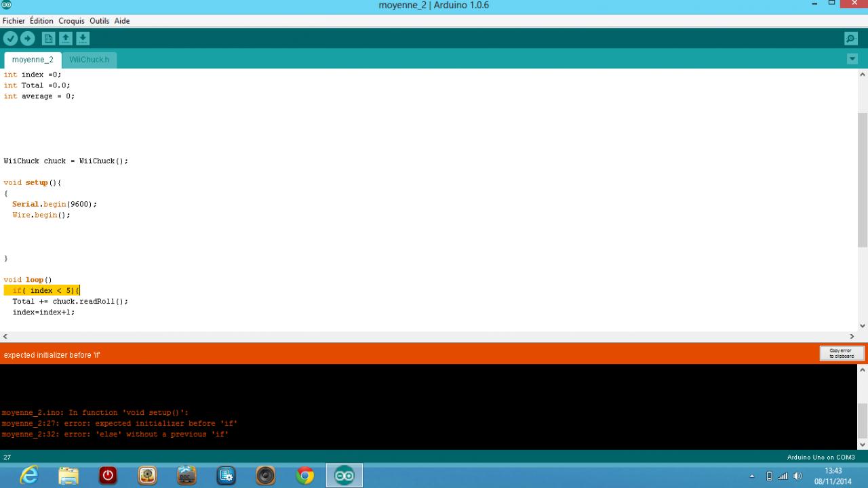This screenshot has height=488, width=868.
Task: Click the network signal tray icon
Action: [x=783, y=476]
